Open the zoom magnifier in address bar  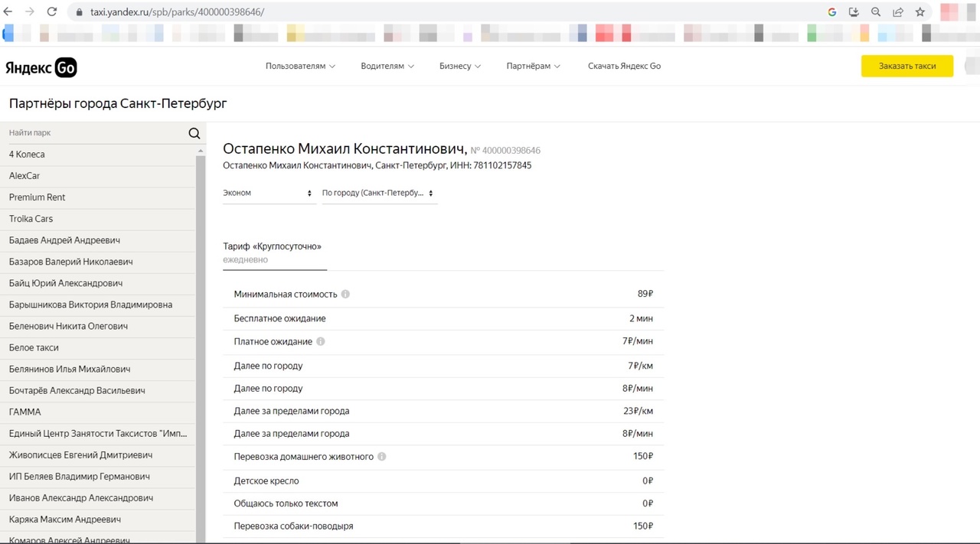point(876,12)
